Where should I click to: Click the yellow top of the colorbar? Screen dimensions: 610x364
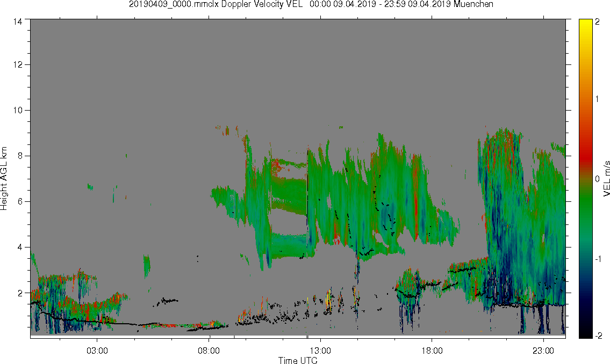click(585, 23)
